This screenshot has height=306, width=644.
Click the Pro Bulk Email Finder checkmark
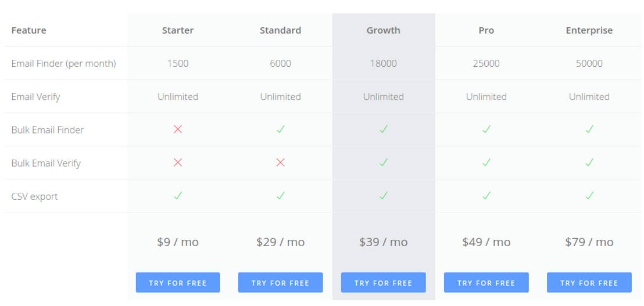click(486, 129)
